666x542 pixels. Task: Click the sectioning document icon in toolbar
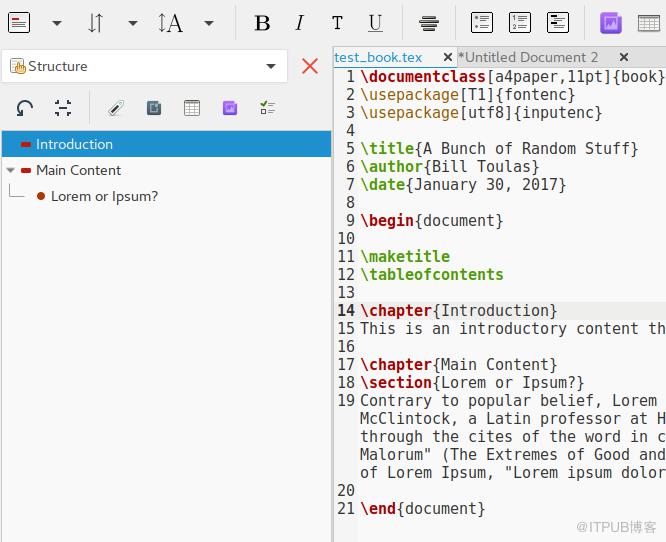click(19, 23)
